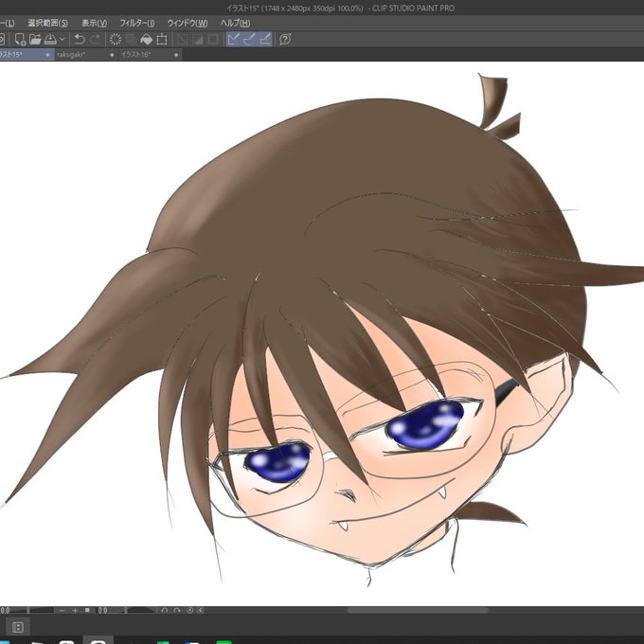Collapse the status bar controls with the chevron

(x=201, y=610)
